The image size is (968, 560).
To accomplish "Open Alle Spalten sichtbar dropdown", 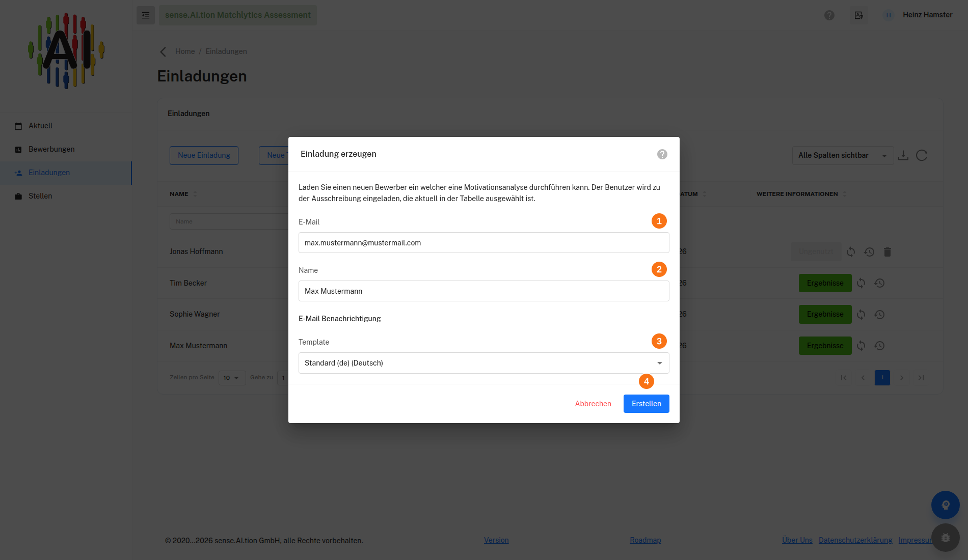I will (x=843, y=155).
